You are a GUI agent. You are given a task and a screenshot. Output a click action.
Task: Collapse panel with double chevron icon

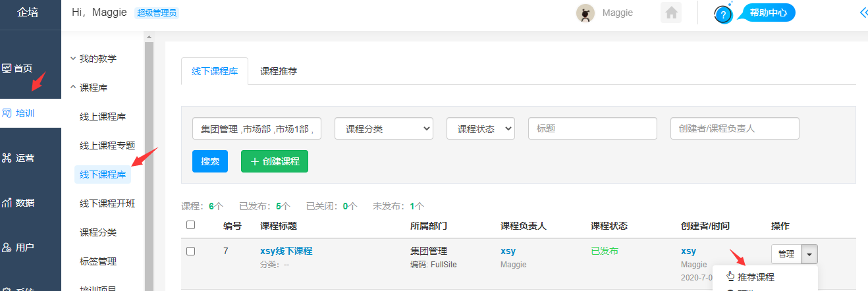pos(863,13)
